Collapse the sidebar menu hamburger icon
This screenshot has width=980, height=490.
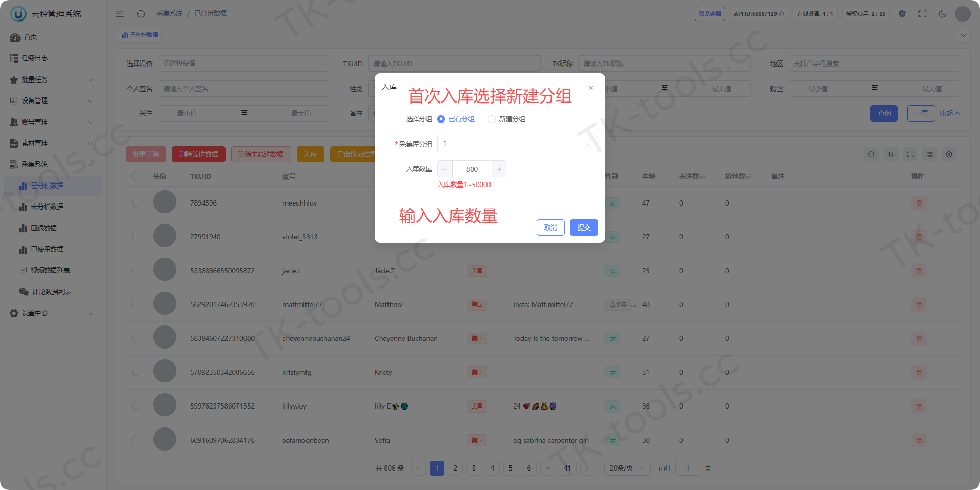(x=120, y=14)
